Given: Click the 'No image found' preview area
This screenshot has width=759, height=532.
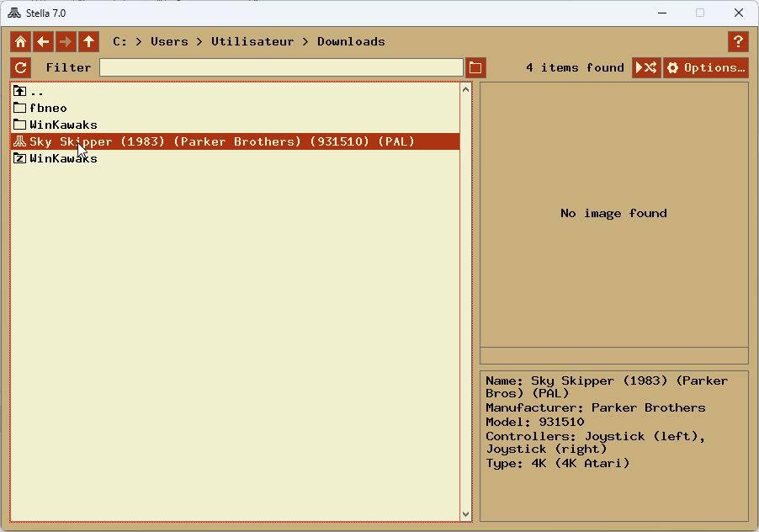Looking at the screenshot, I should [x=613, y=214].
